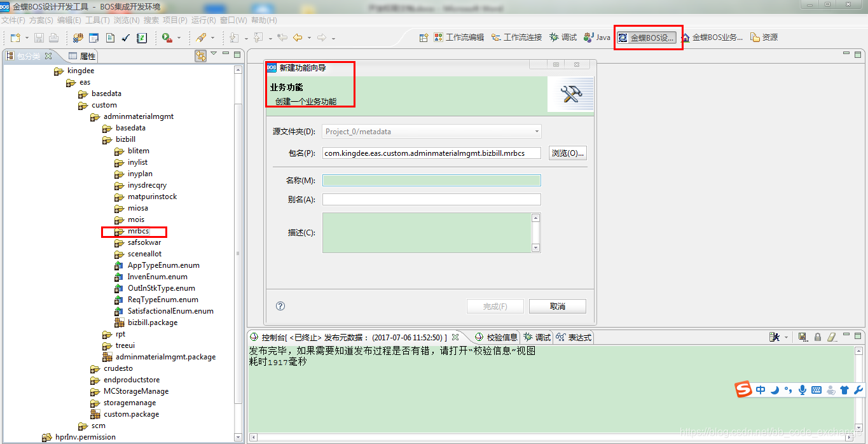The width and height of the screenshot is (868, 444).
Task: Click the 包名(P) input field
Action: [x=432, y=153]
